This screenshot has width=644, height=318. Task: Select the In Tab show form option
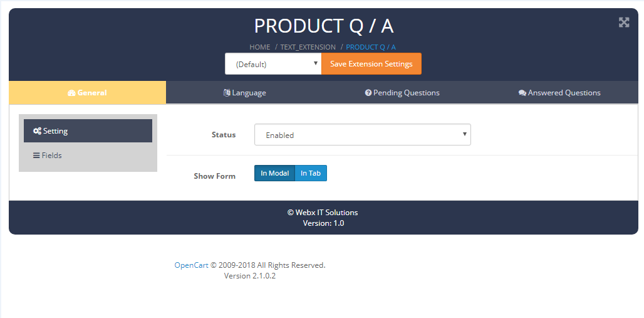tap(311, 173)
